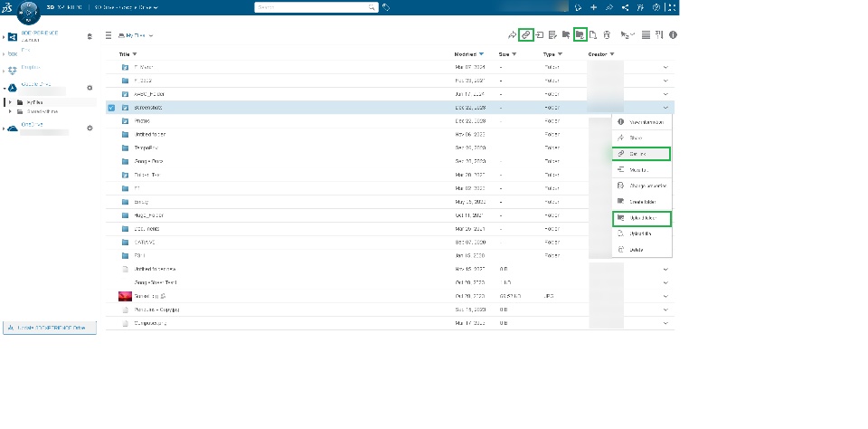
Task: Choose Upload file in the context menu
Action: pyautogui.click(x=642, y=234)
